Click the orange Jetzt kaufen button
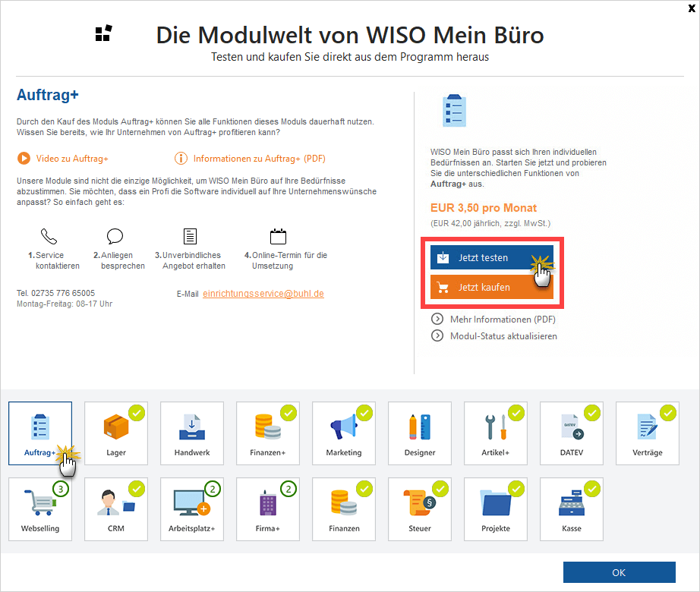Image resolution: width=700 pixels, height=592 pixels. [491, 287]
